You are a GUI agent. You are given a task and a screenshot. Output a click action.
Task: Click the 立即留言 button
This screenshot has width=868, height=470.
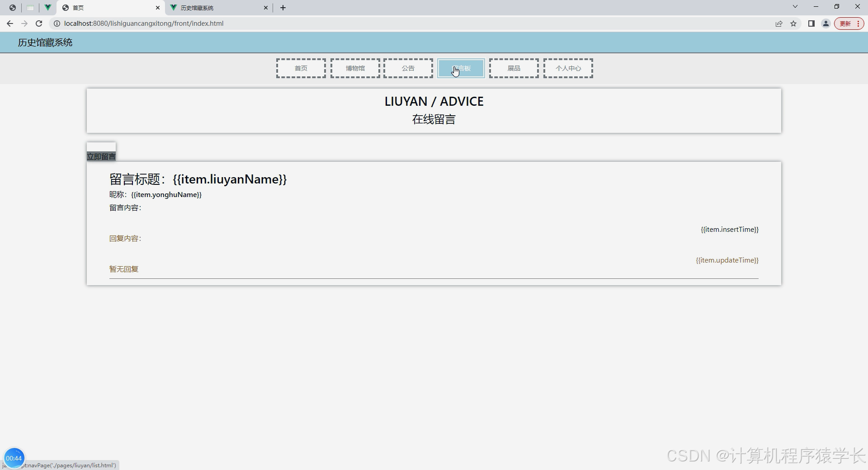pyautogui.click(x=101, y=156)
